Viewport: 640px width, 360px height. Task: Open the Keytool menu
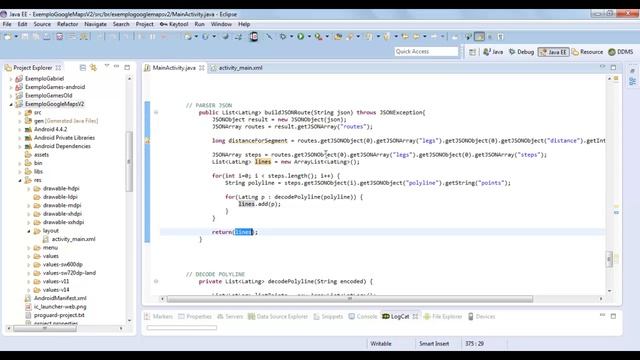tap(174, 24)
